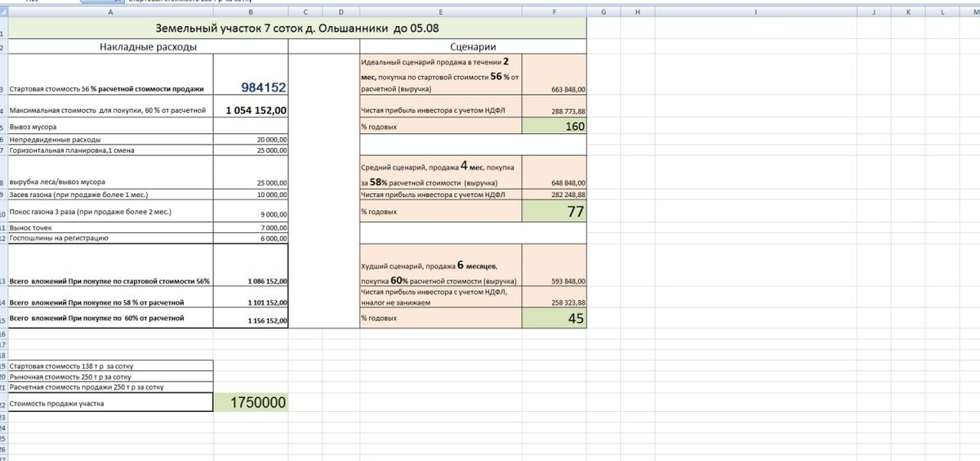
Task: Click 'Стартовая стоимость 56 % расчетной стоимости продажи' cell
Action: click(x=110, y=74)
